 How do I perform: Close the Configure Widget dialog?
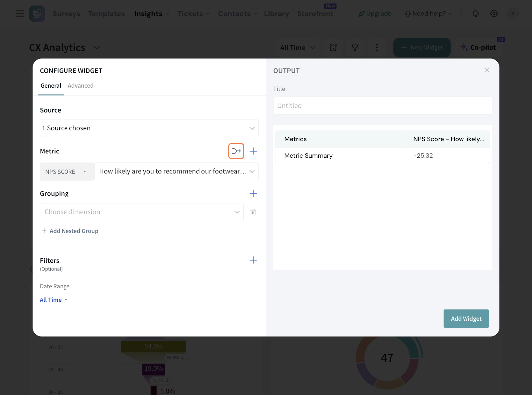click(x=487, y=70)
